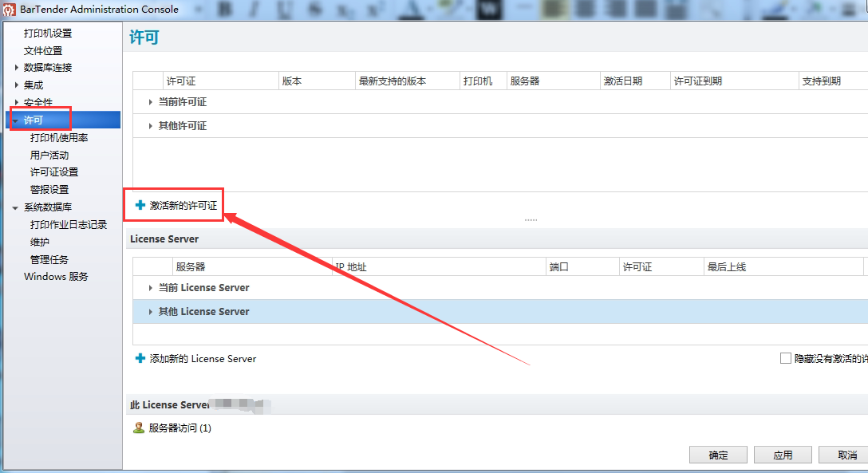Go to 许可证设置 in the navigation tree

coord(54,172)
